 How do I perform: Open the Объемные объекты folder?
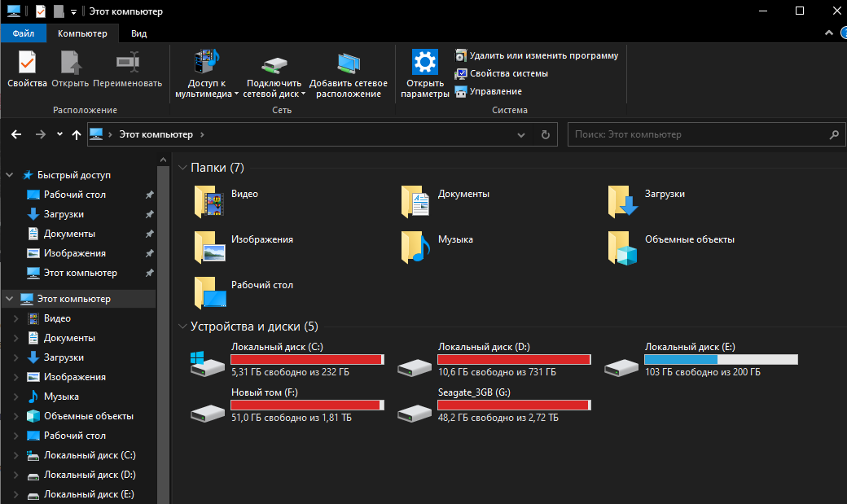pos(621,248)
